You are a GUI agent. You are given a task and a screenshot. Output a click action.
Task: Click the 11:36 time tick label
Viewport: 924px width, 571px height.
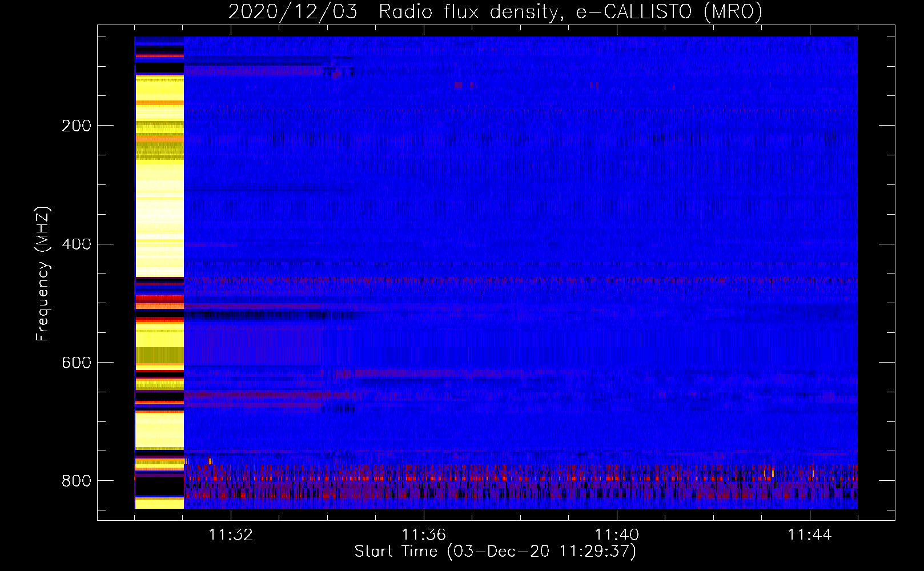tap(424, 535)
